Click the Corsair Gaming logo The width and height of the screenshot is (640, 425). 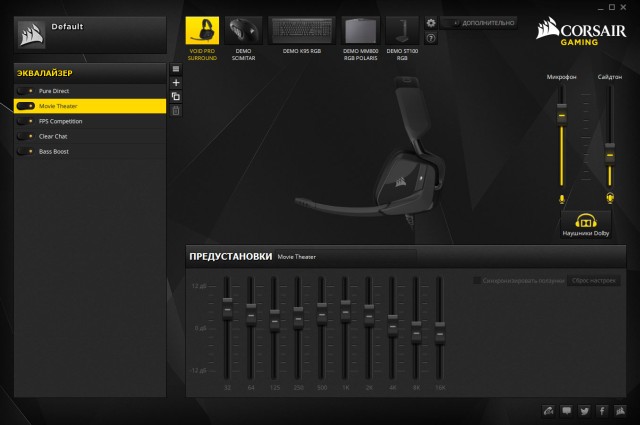(580, 31)
